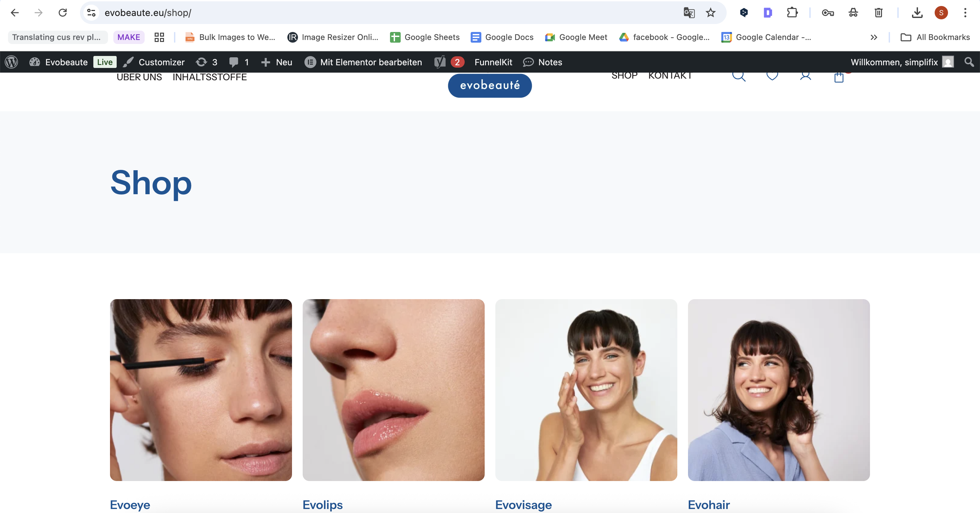The image size is (980, 513).
Task: Click Mit Elementor bearbeiten
Action: click(363, 62)
